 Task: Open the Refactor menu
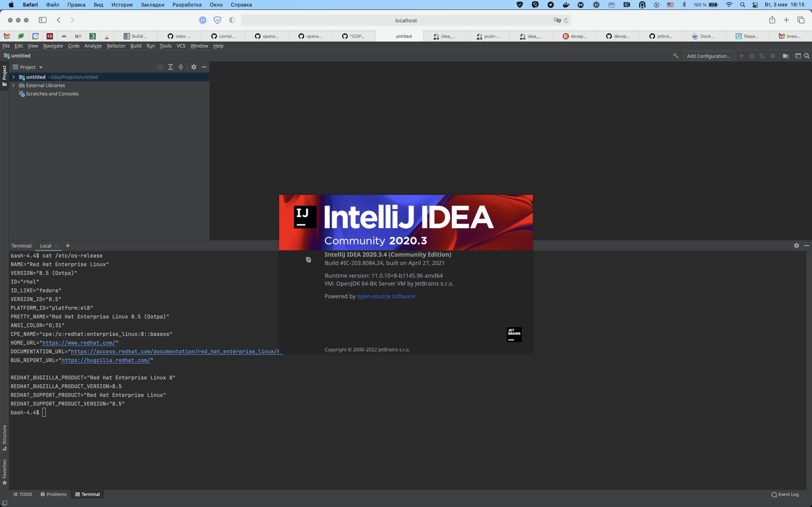(x=116, y=46)
